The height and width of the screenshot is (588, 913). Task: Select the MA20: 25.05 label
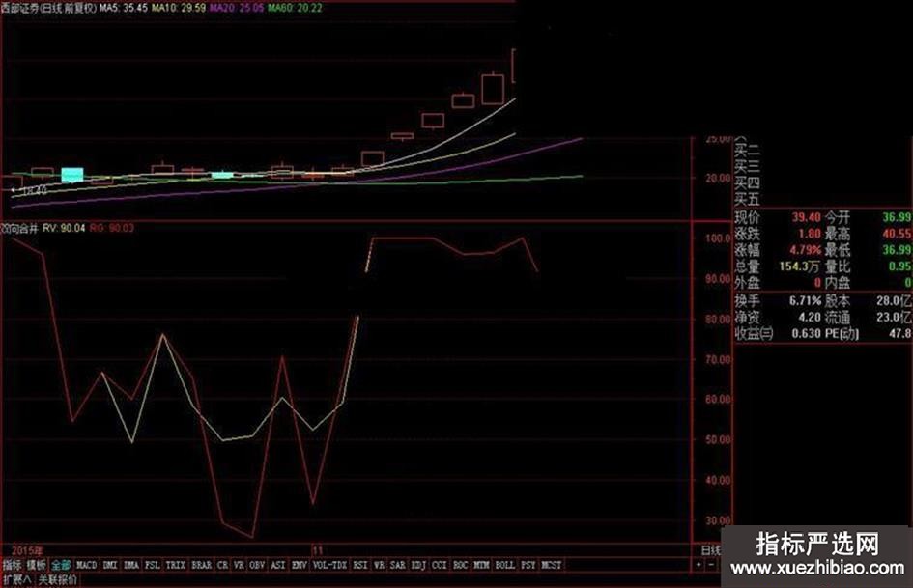click(237, 8)
